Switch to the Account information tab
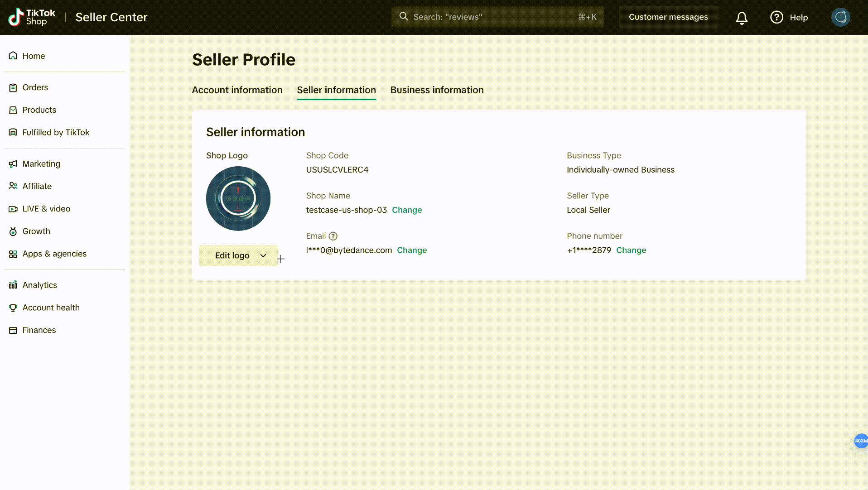 point(237,90)
